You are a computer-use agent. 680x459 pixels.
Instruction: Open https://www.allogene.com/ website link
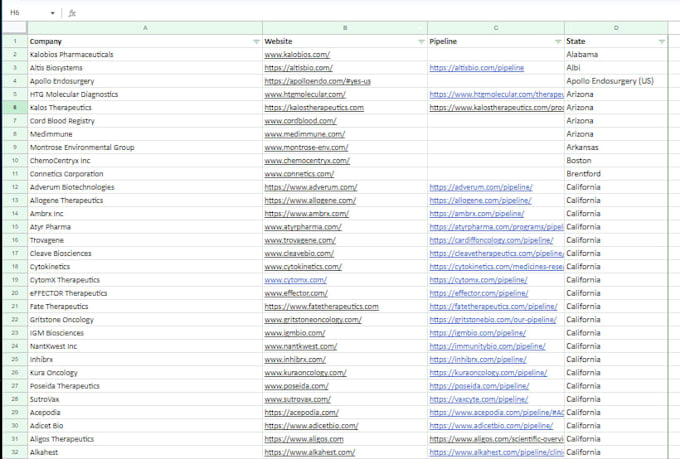click(310, 200)
